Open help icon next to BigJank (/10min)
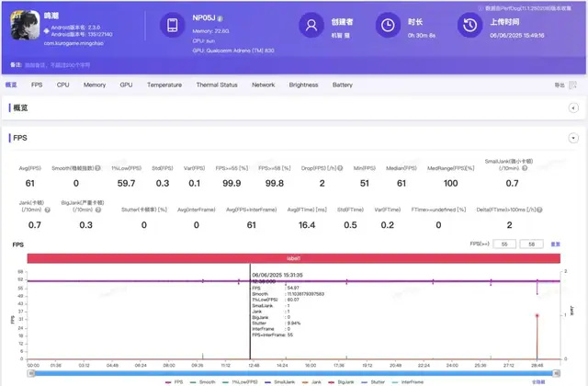588x386 pixels. (98, 210)
